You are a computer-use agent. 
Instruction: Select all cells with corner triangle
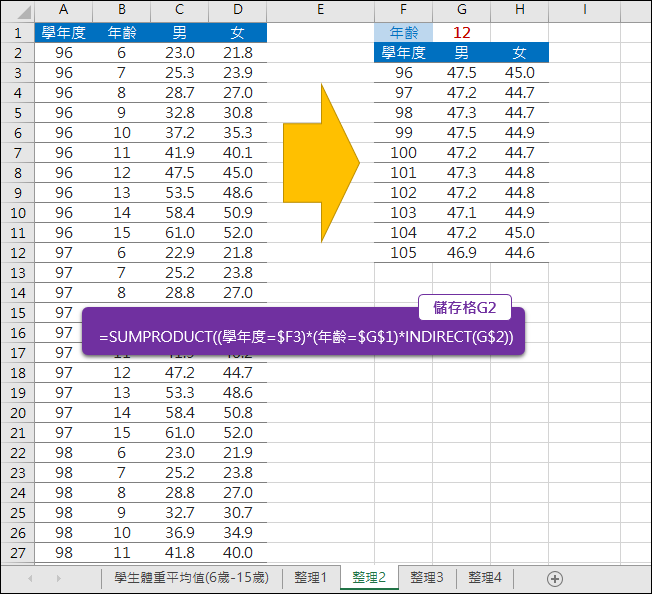point(17,11)
